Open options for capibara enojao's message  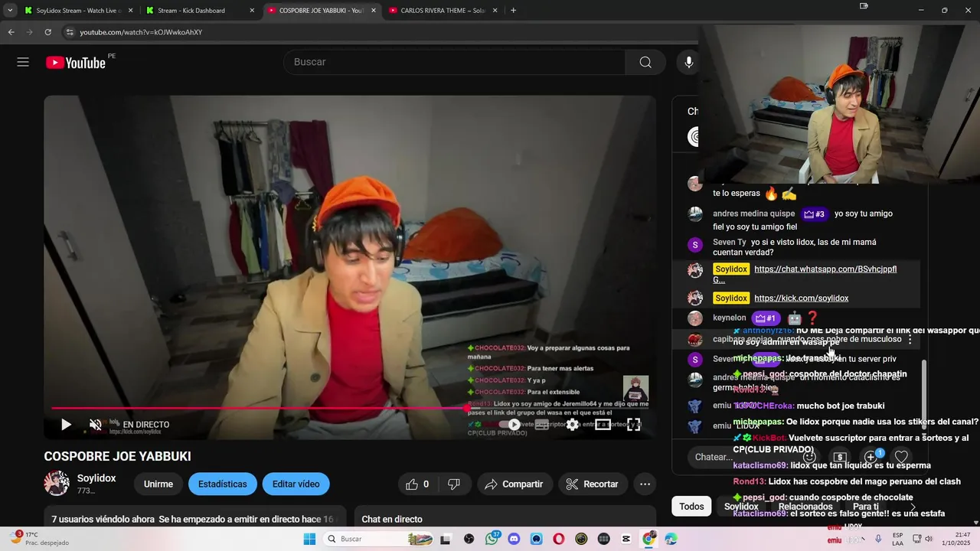[910, 339]
